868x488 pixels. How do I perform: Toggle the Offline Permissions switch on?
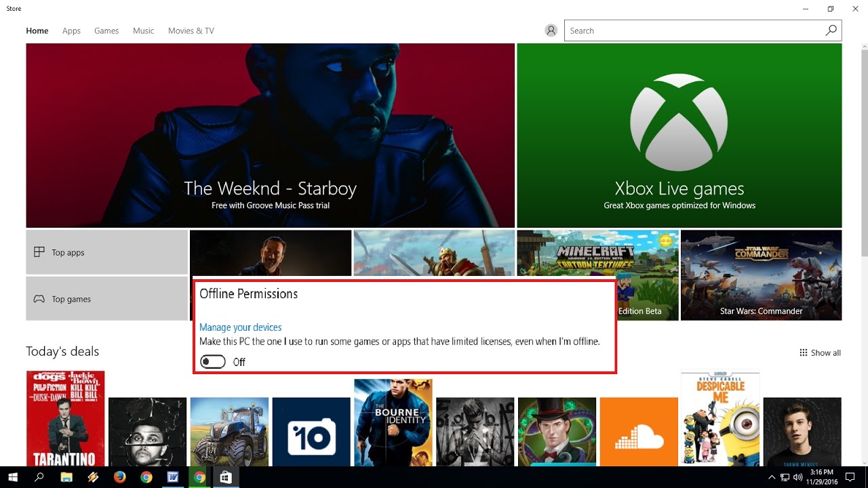pyautogui.click(x=213, y=362)
